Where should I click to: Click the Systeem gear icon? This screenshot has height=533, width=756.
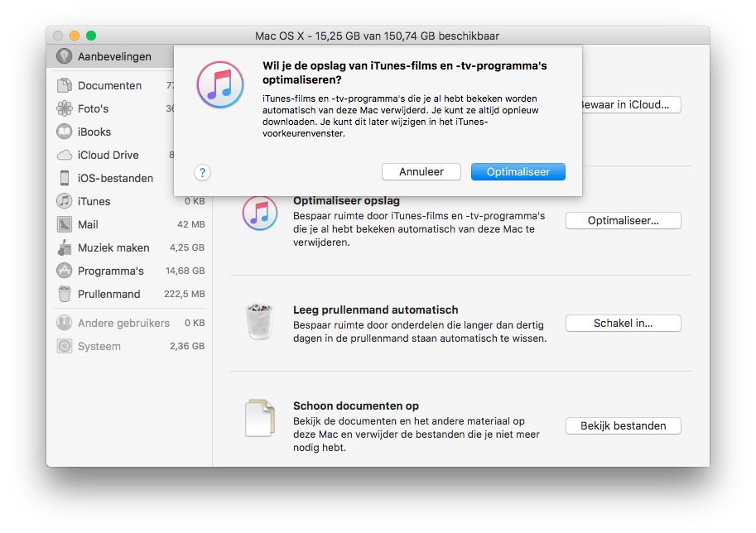(x=64, y=346)
